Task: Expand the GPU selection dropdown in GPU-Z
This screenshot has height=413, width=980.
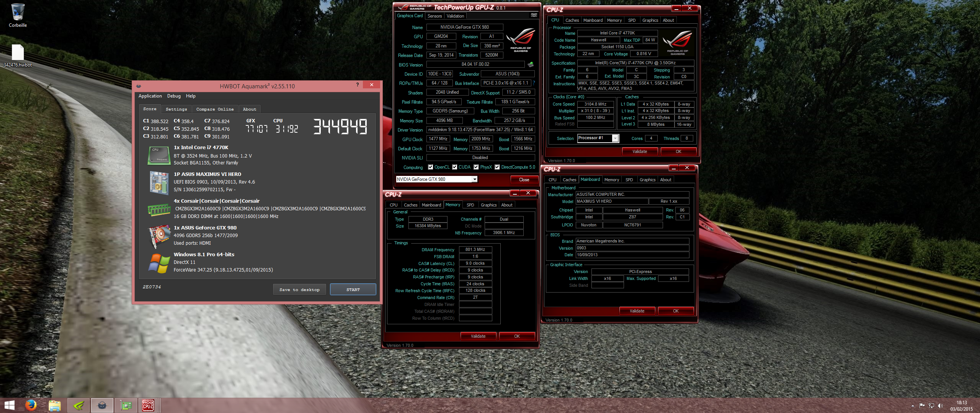Action: point(475,179)
